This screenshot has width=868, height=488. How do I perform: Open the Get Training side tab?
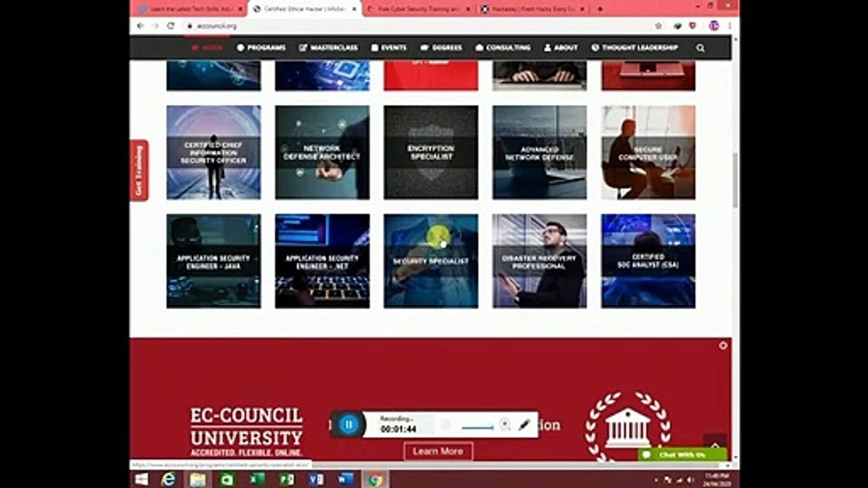[x=138, y=170]
